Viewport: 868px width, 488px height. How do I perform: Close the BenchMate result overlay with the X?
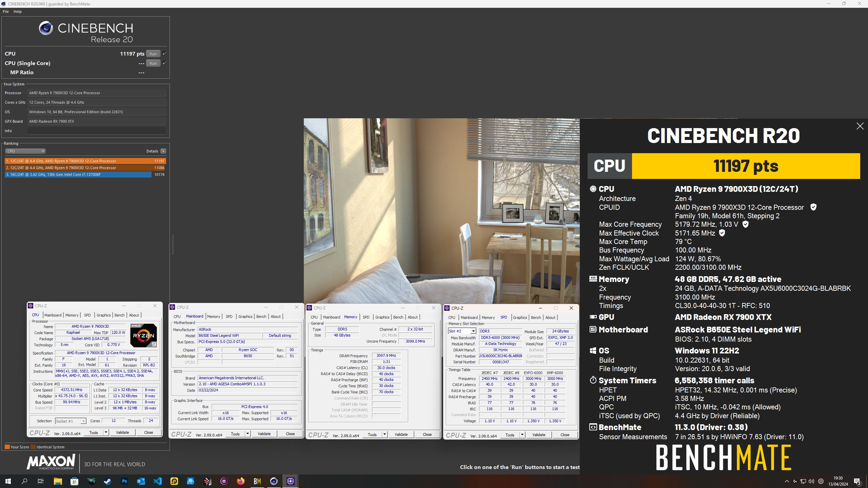click(860, 126)
